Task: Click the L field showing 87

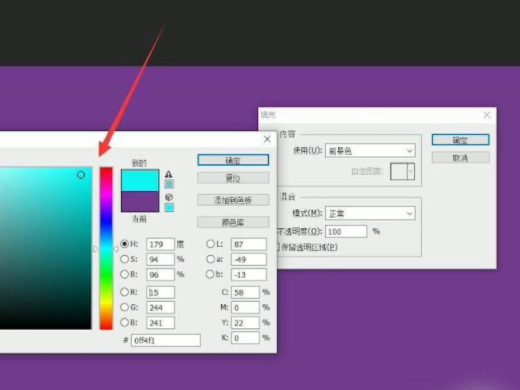Action: click(249, 244)
